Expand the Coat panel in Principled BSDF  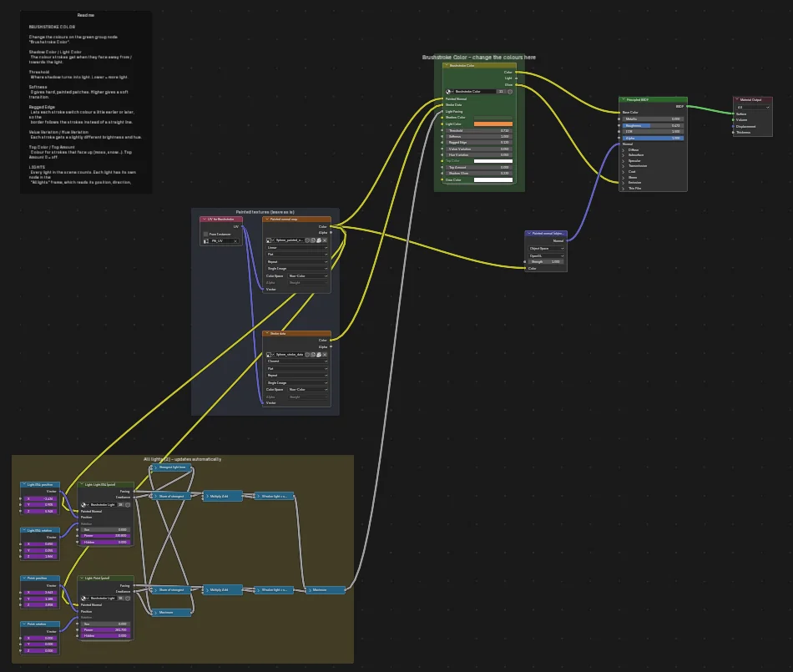tap(623, 172)
